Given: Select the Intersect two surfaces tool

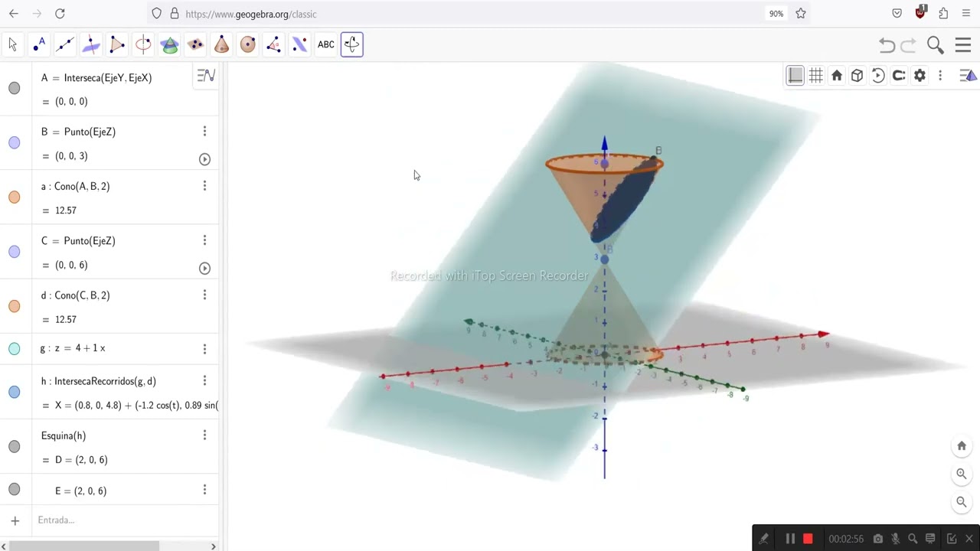Looking at the screenshot, I should (x=169, y=44).
